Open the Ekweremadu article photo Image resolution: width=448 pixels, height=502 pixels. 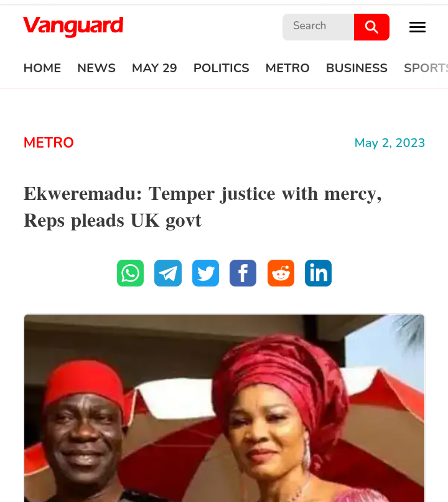224,408
